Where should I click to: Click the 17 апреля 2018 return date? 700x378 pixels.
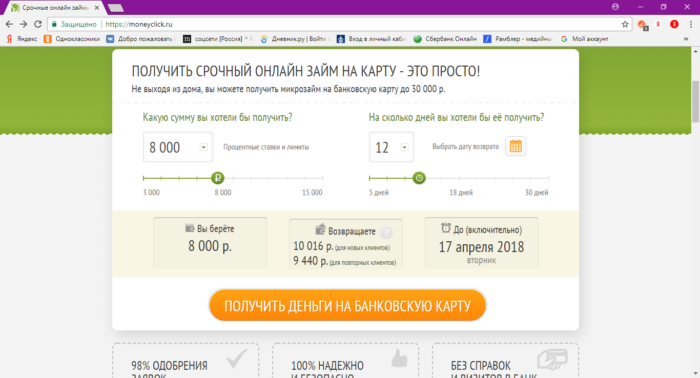481,247
